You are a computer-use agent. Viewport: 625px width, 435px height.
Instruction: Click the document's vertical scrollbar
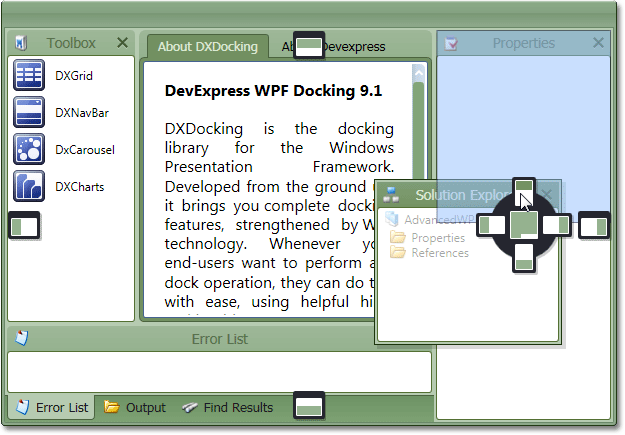(x=419, y=190)
